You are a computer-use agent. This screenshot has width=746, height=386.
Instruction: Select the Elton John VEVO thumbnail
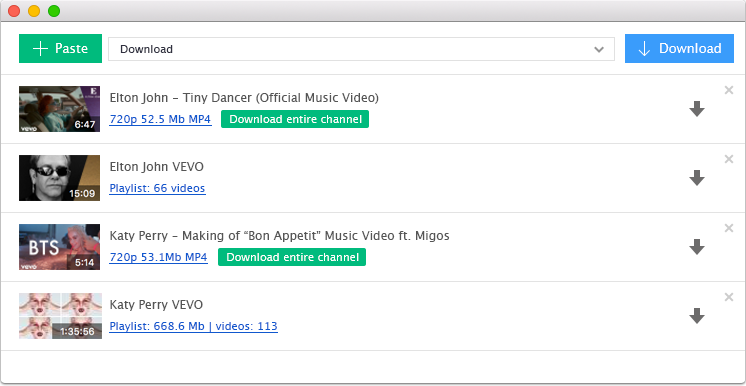click(59, 178)
